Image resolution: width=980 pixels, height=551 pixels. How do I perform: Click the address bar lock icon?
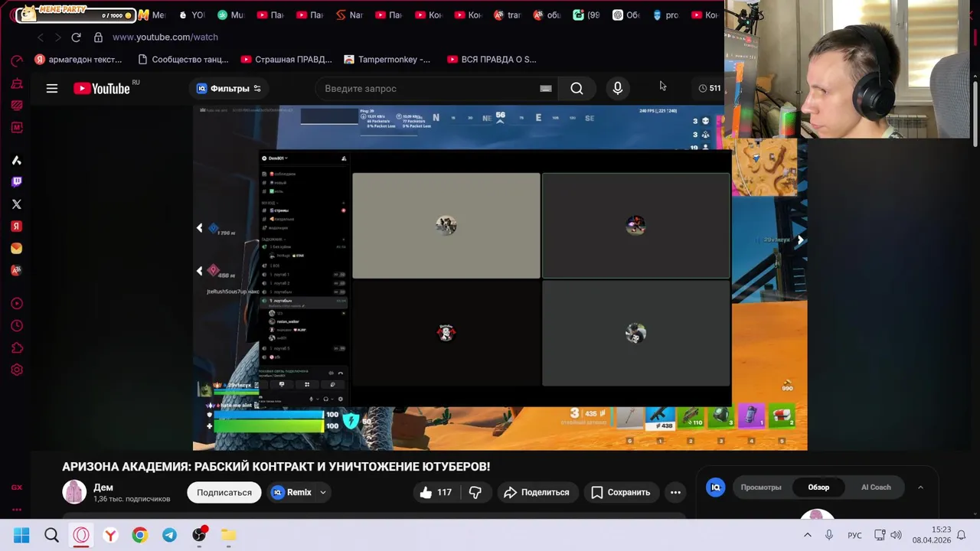point(98,37)
